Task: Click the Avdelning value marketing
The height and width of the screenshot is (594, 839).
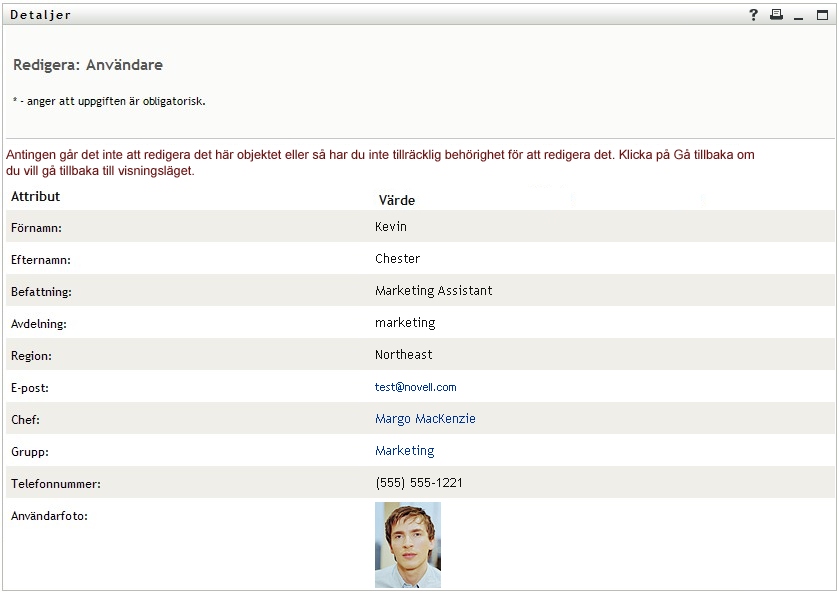Action: tap(405, 323)
